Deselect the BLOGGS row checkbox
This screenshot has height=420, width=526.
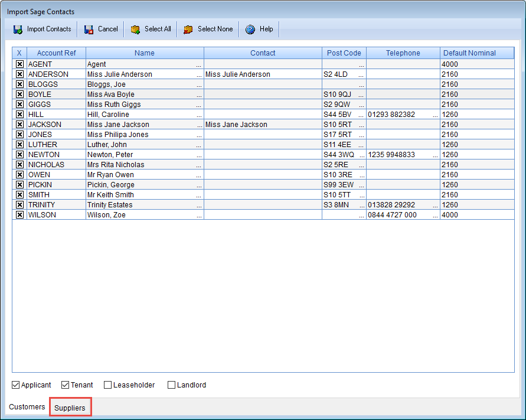point(20,84)
